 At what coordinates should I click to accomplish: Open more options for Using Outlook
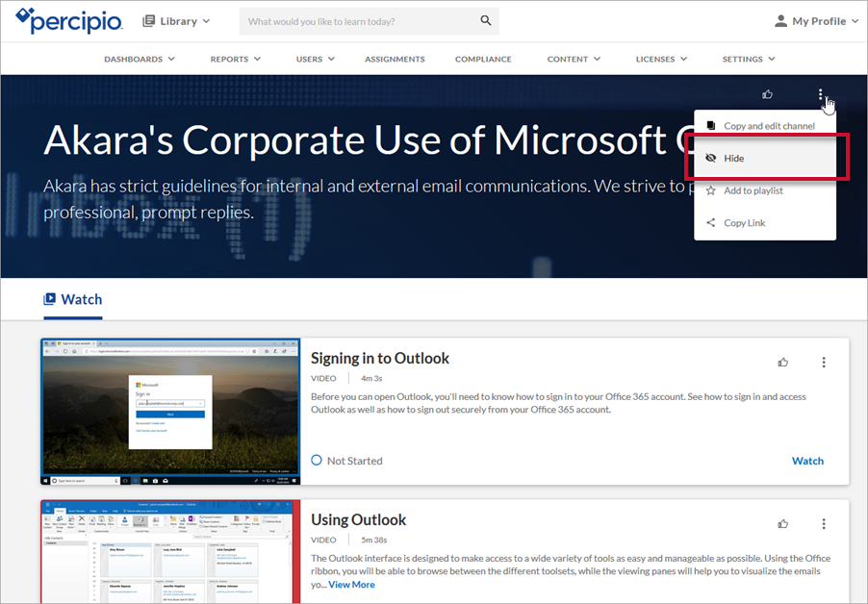coord(824,524)
